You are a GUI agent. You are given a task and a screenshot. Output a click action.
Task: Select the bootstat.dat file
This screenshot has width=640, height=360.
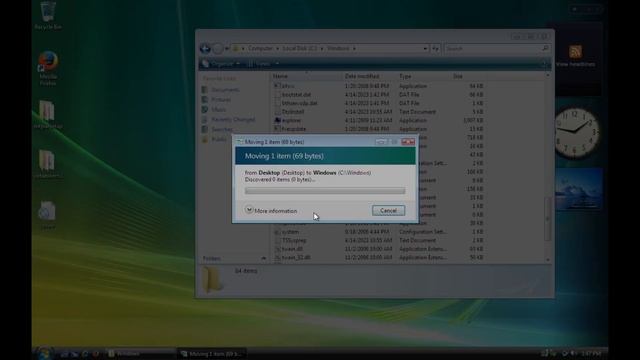(297, 95)
